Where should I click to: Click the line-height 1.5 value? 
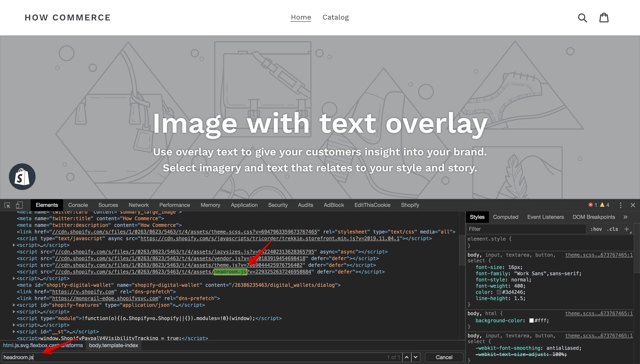pos(519,298)
